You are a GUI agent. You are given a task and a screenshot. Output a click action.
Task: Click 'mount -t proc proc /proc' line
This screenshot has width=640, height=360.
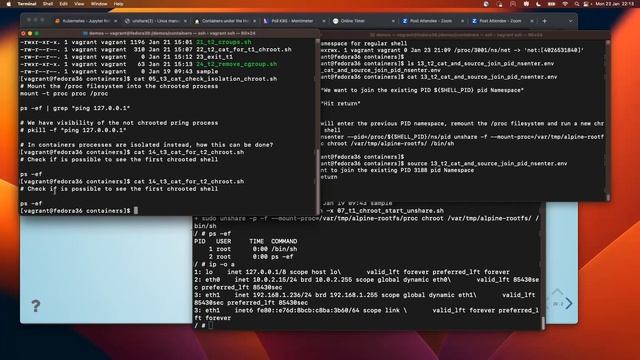[x=64, y=93]
